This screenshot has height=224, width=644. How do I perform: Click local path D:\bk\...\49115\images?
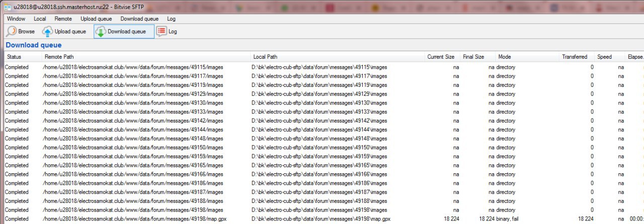[x=319, y=67]
